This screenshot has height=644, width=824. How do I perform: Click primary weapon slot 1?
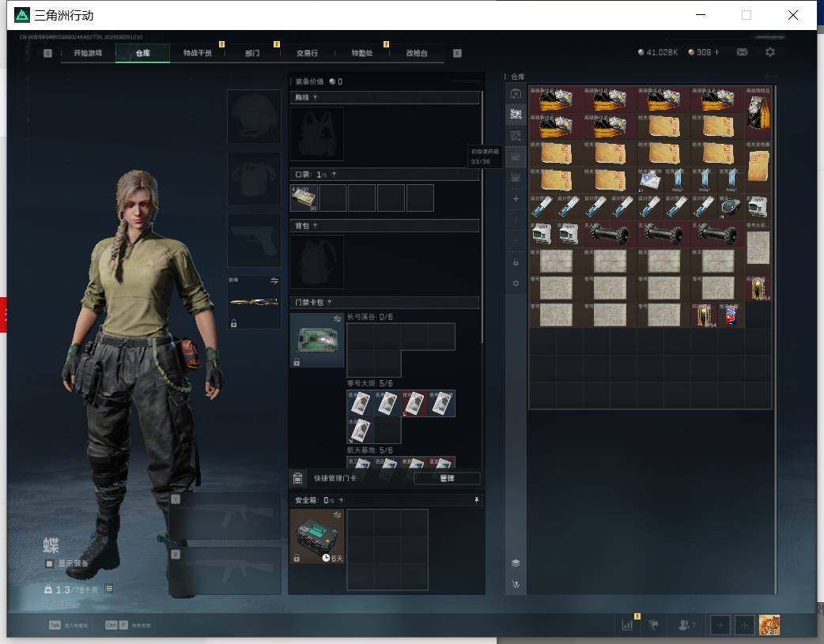click(225, 516)
